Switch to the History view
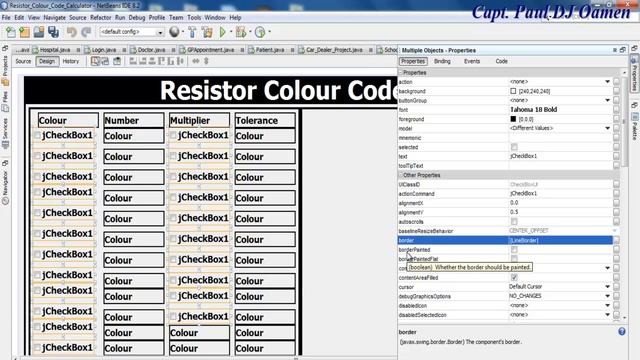640x360 pixels. 71,61
